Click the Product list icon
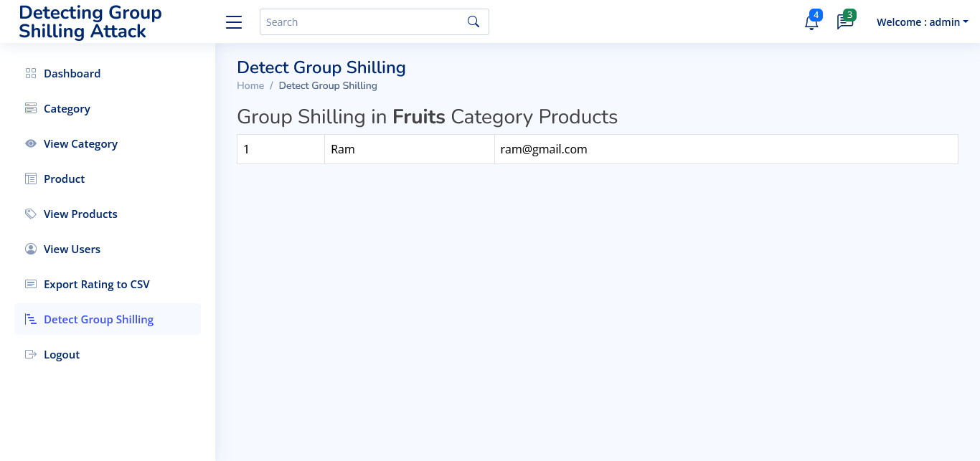Screen dimensions: 980x461 click(31, 179)
